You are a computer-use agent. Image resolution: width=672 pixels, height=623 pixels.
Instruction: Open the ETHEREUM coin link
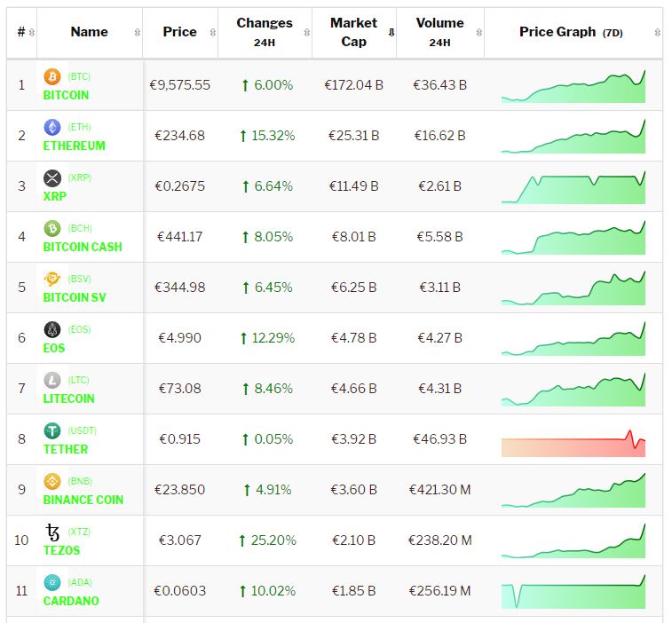[x=74, y=146]
